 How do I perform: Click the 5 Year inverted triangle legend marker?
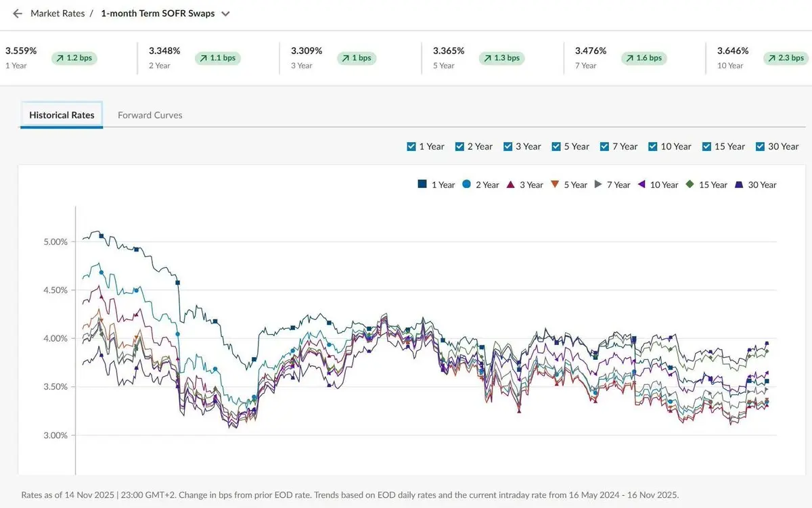(555, 184)
